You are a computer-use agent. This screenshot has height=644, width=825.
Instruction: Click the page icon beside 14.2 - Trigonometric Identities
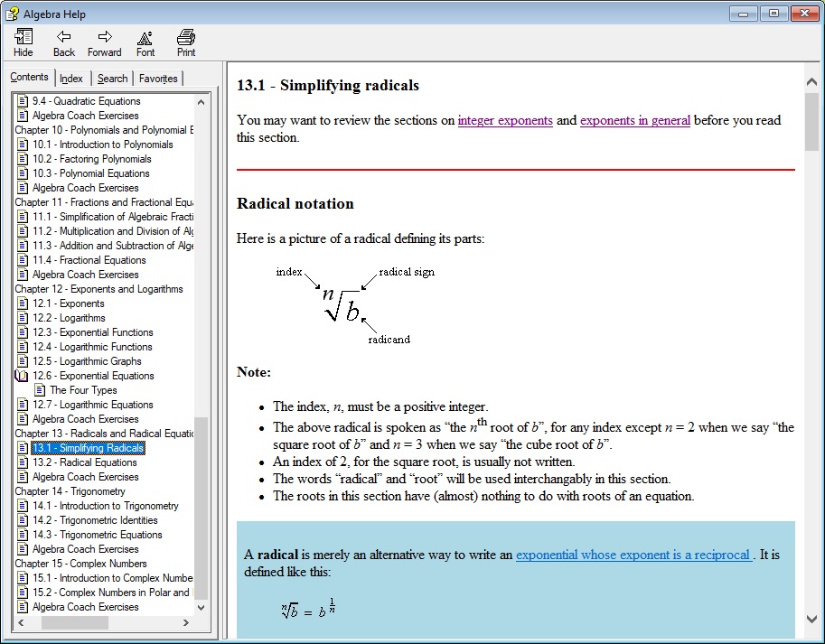tap(23, 520)
